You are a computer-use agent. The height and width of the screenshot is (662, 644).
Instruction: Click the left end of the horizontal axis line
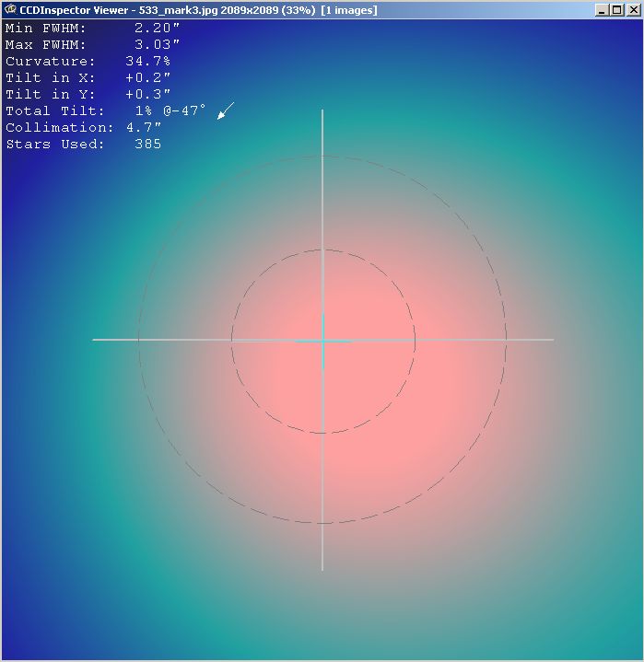pos(95,340)
